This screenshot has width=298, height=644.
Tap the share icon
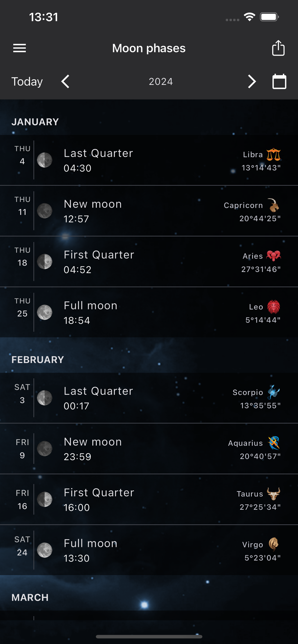pos(278,48)
